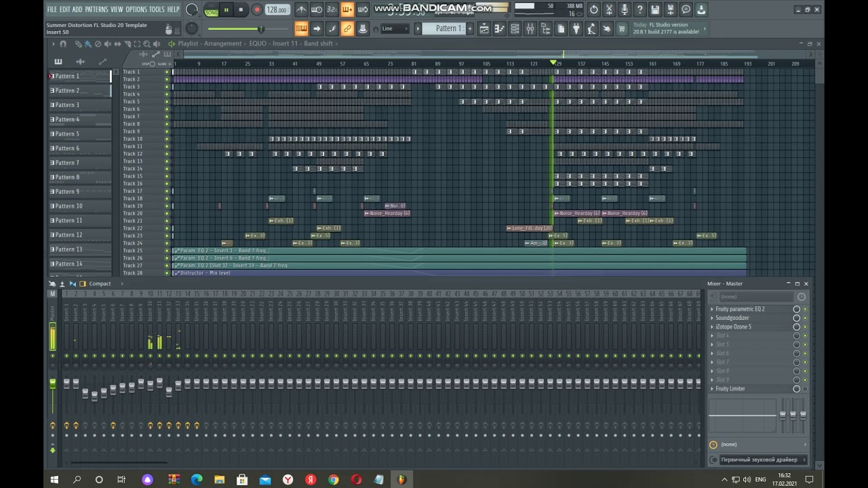Image resolution: width=868 pixels, height=488 pixels.
Task: Open the Channel rack icon
Action: (515, 28)
